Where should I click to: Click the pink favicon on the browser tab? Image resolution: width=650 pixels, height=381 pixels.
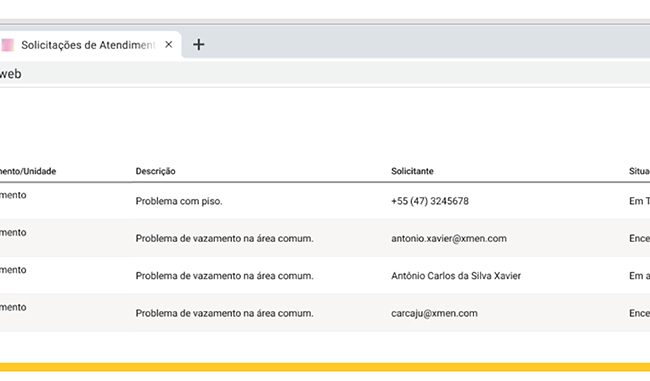coord(7,45)
